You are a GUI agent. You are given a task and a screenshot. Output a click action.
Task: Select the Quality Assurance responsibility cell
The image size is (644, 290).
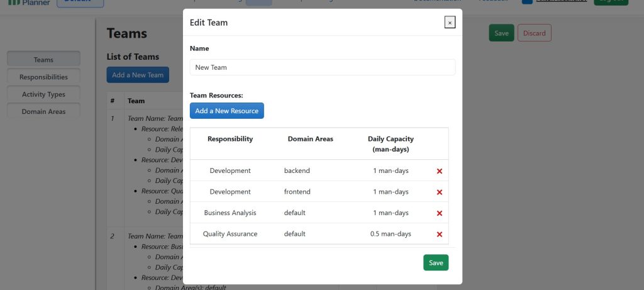point(230,234)
